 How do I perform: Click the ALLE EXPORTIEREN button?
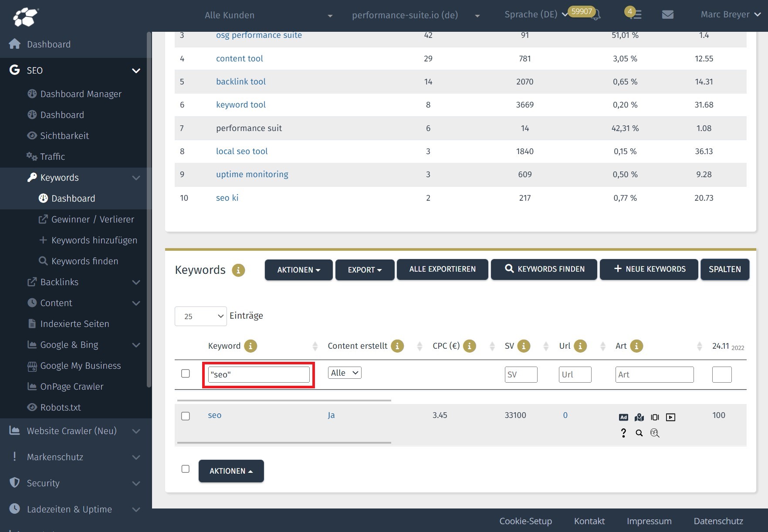tap(442, 269)
